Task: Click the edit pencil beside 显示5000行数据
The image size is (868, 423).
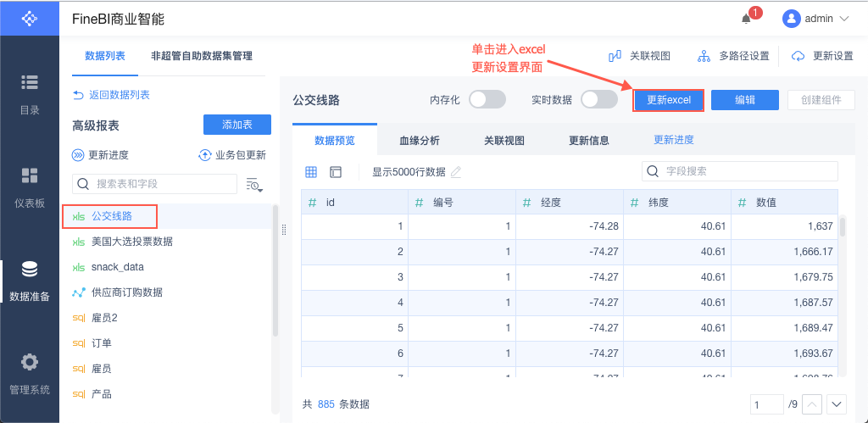Action: 456,172
